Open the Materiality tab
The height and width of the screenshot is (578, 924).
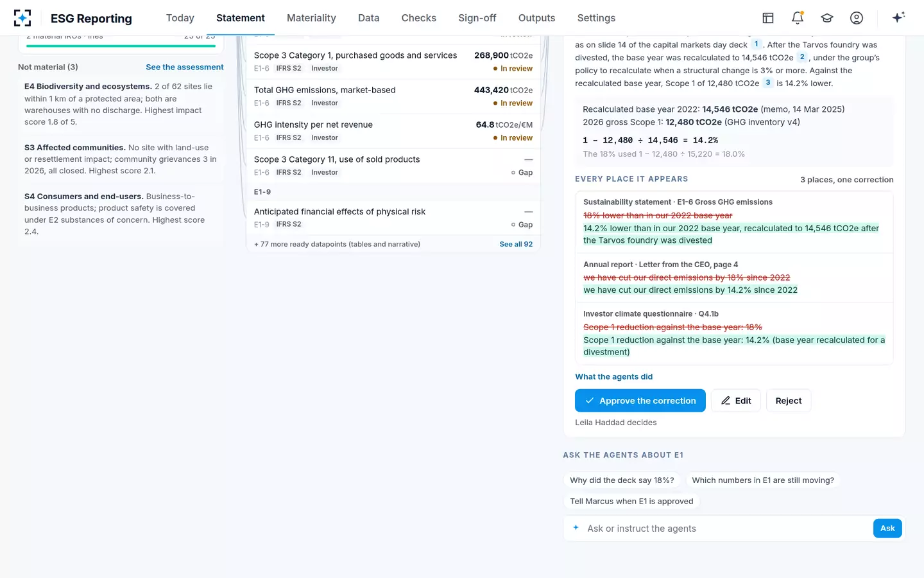(x=311, y=18)
